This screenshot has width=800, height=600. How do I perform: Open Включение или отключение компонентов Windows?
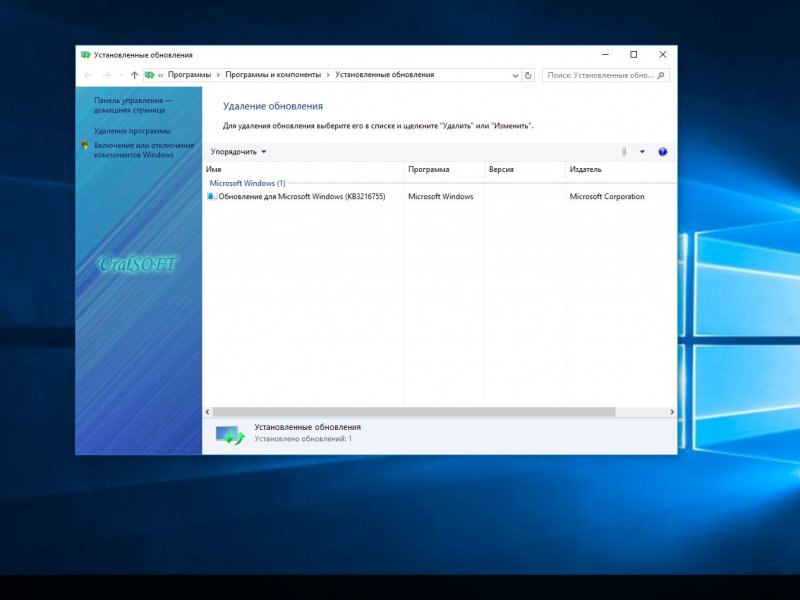(144, 150)
